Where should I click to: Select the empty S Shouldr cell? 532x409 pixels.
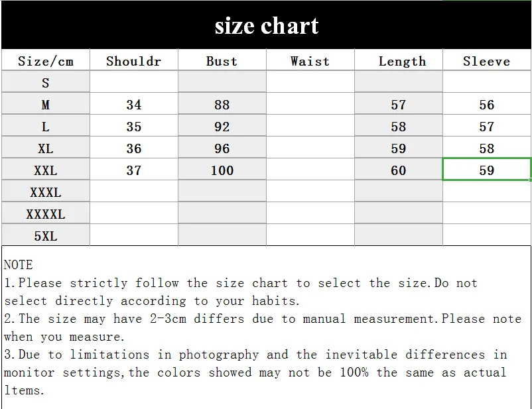click(x=134, y=82)
